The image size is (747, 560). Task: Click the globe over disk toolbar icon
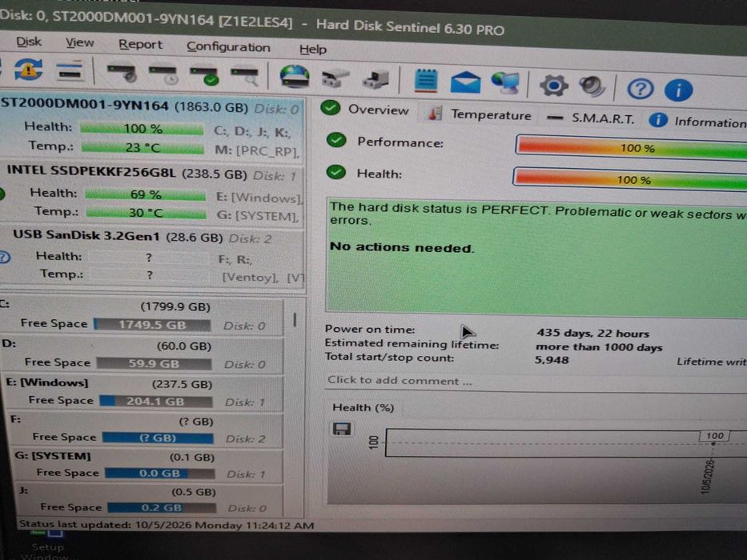click(295, 77)
